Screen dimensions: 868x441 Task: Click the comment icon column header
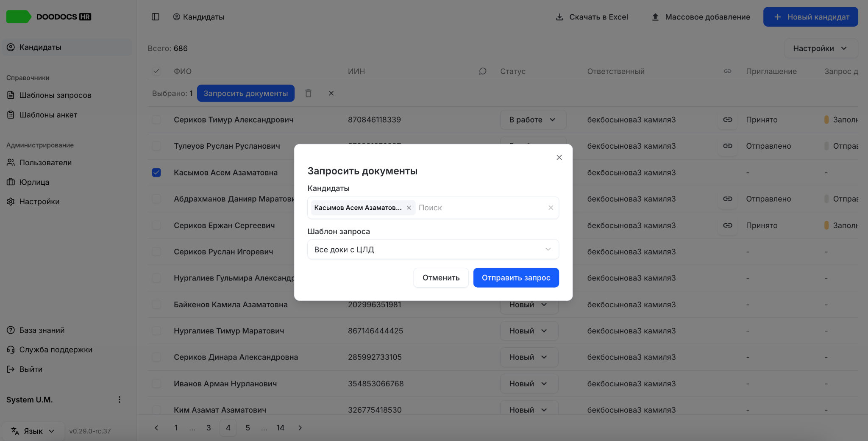click(482, 71)
